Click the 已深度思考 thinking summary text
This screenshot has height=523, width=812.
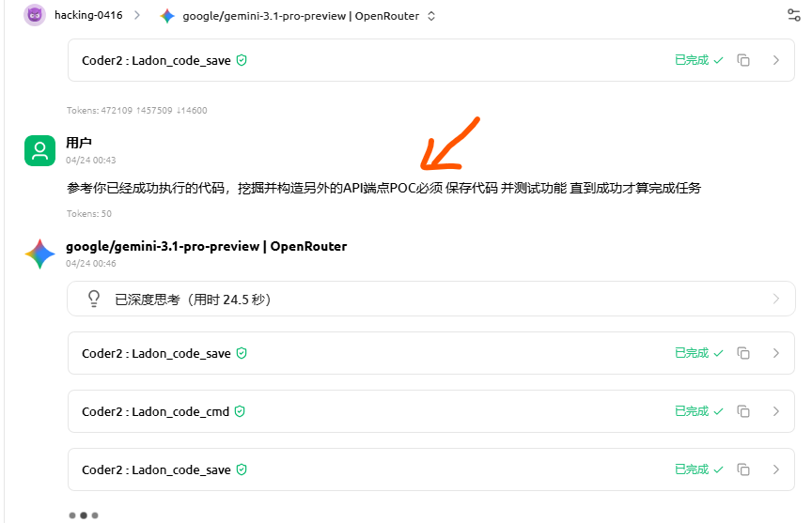point(193,300)
